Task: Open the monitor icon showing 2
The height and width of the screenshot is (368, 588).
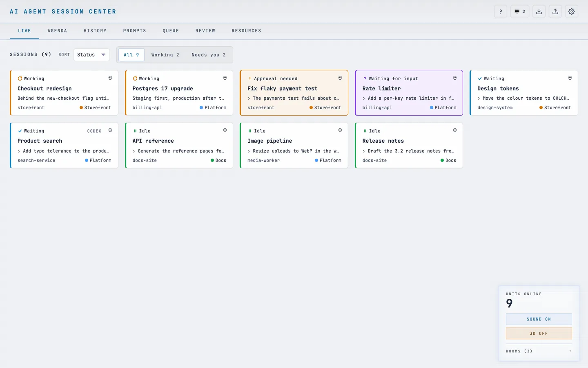Action: pyautogui.click(x=520, y=11)
